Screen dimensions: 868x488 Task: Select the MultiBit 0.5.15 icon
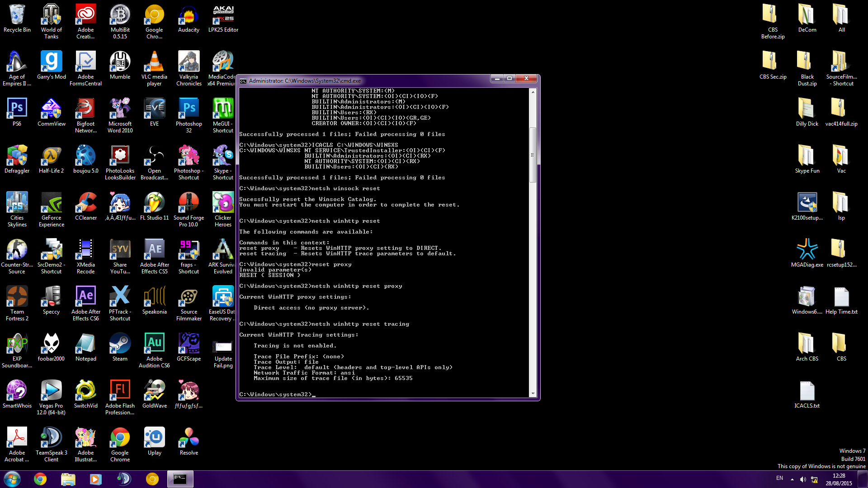(x=120, y=21)
